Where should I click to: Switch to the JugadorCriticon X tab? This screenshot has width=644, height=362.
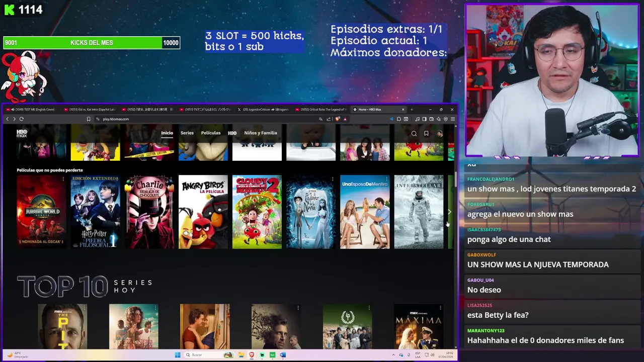coord(263,110)
